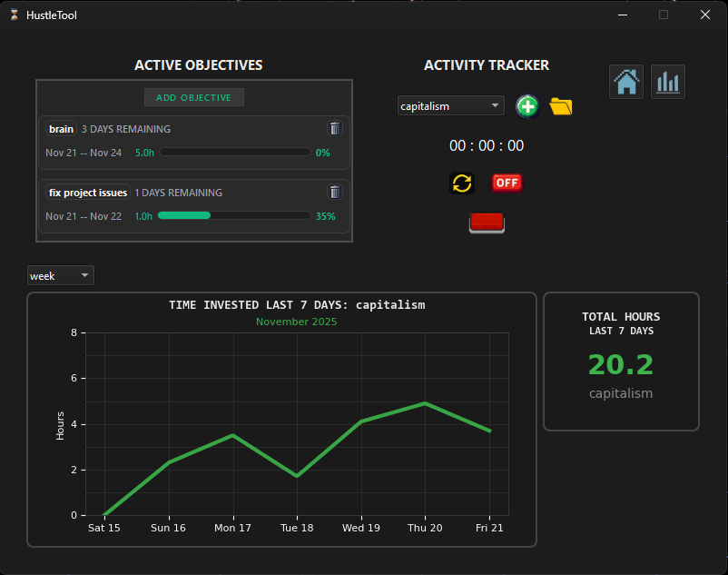This screenshot has height=575, width=728.
Task: Click the 0% progress value
Action: [x=322, y=153]
